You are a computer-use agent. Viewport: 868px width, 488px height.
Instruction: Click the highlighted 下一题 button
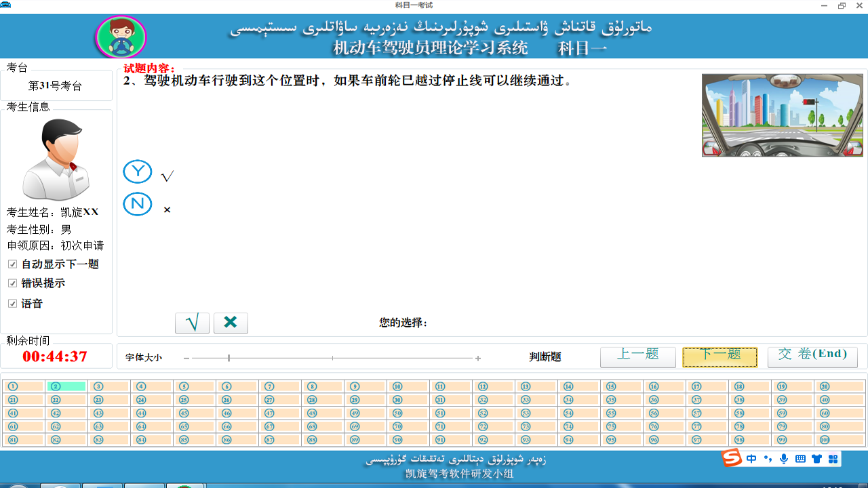pyautogui.click(x=719, y=357)
